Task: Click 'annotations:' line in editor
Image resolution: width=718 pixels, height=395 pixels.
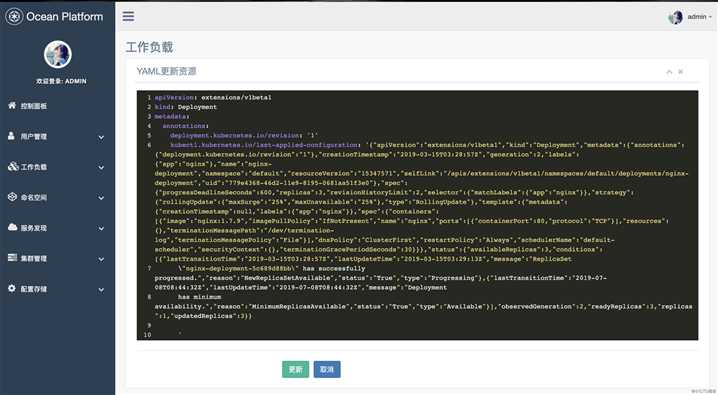Action: (x=185, y=126)
